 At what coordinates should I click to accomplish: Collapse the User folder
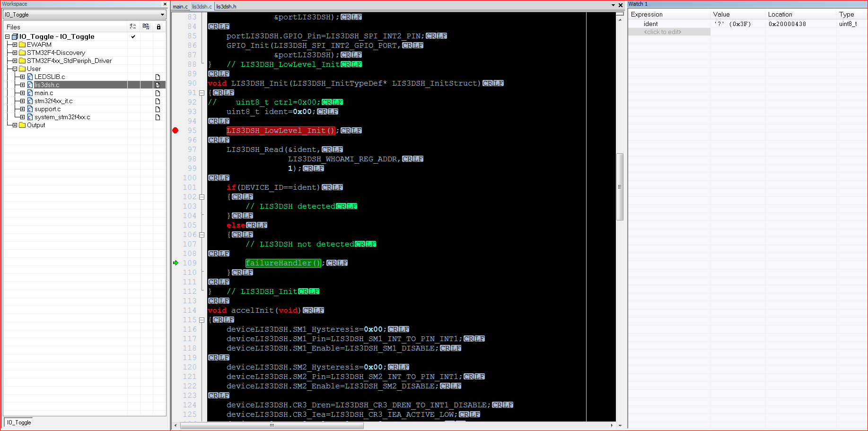coord(15,69)
